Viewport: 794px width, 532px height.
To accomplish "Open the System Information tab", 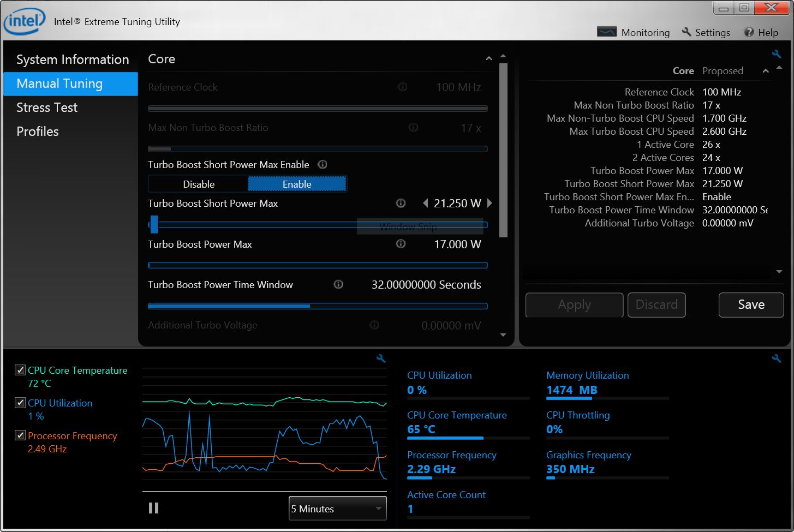I will pyautogui.click(x=71, y=59).
